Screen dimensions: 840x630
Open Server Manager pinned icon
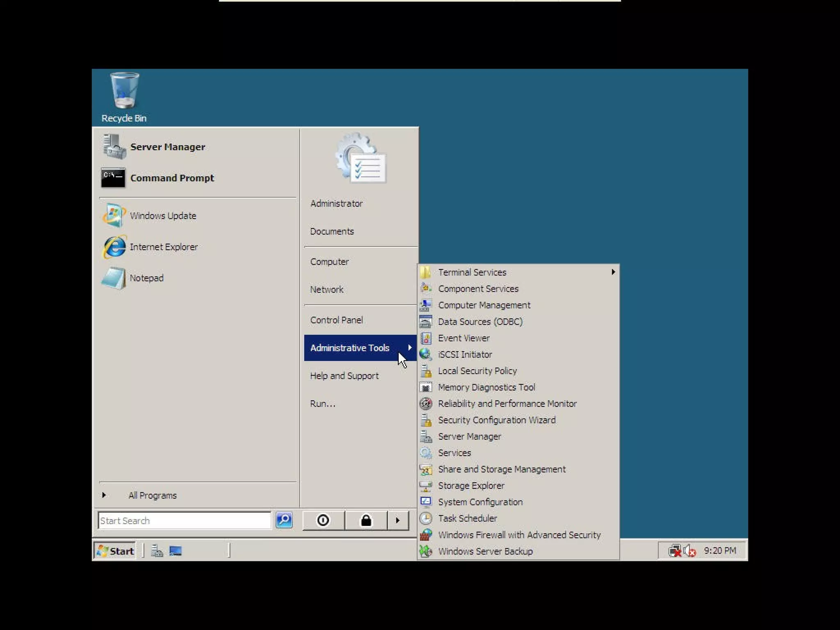pos(114,147)
